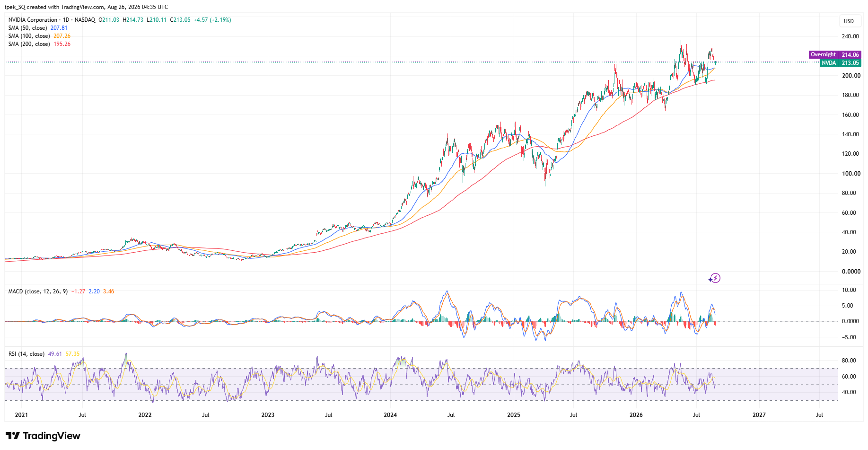Click the 'ipek_SQ created with TradingView.com' header text
The width and height of the screenshot is (868, 450).
pos(54,7)
